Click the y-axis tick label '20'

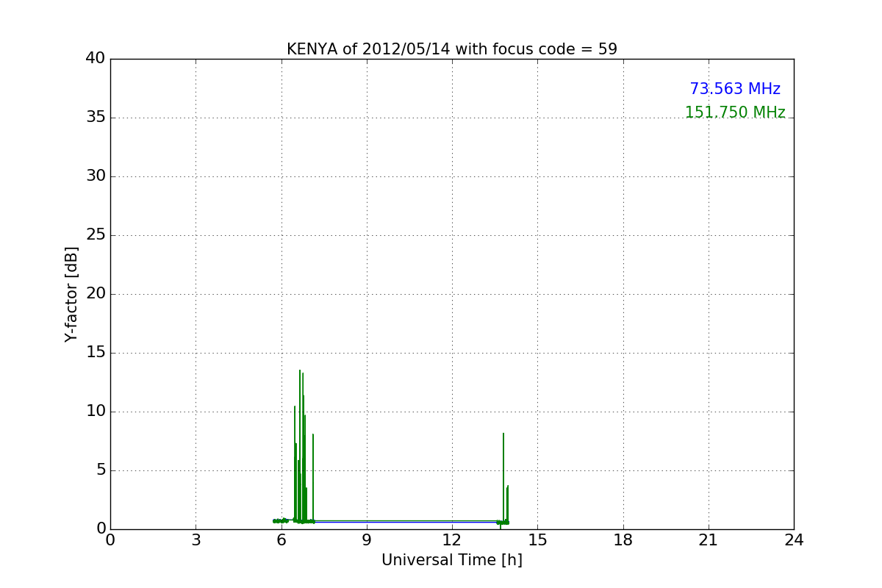point(96,294)
